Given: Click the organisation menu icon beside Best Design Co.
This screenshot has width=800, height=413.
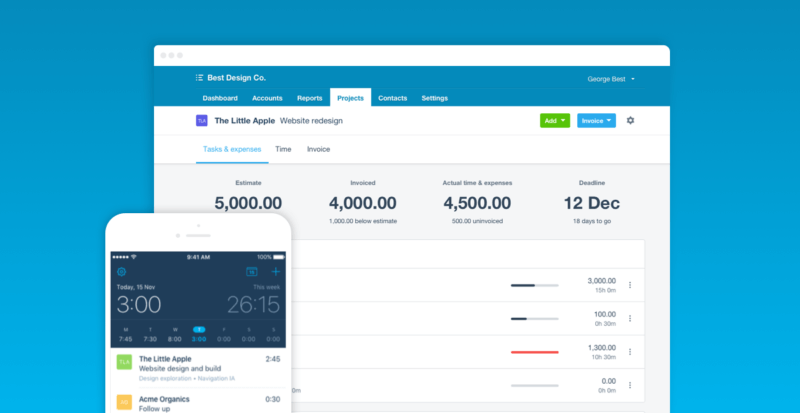Looking at the screenshot, I should click(200, 78).
